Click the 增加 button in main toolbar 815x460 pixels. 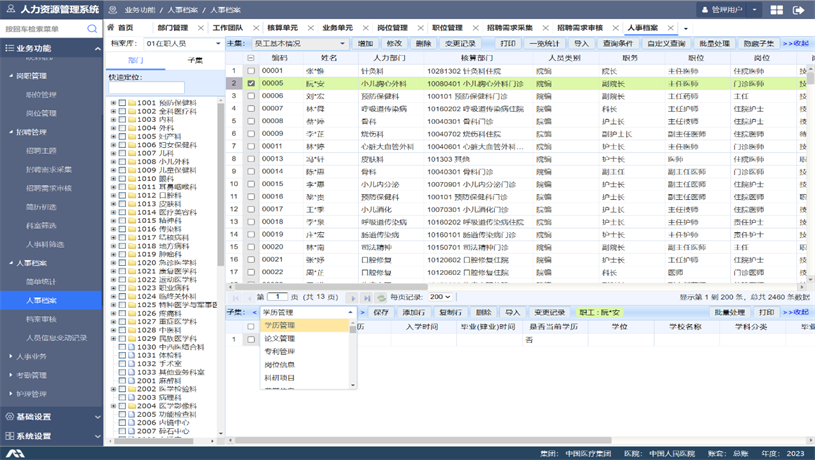(x=365, y=44)
